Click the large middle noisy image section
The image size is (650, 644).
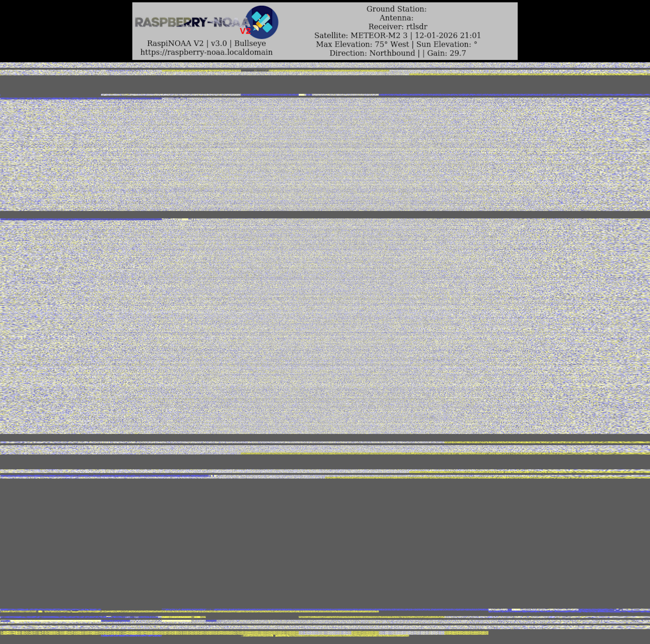325,327
